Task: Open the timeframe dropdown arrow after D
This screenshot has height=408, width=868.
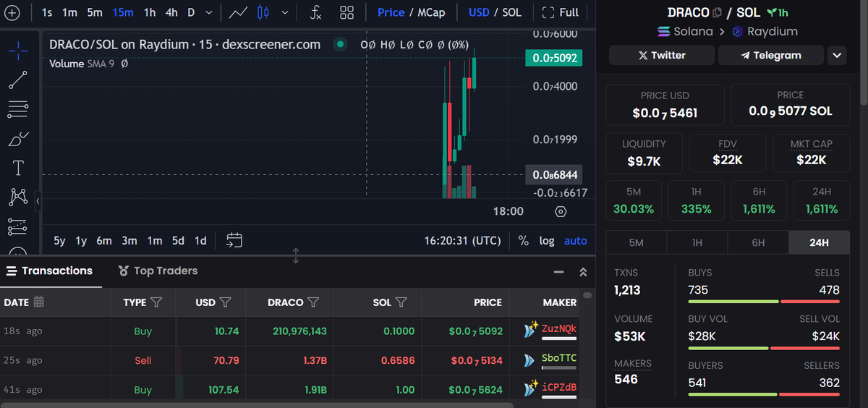Action: pos(209,12)
